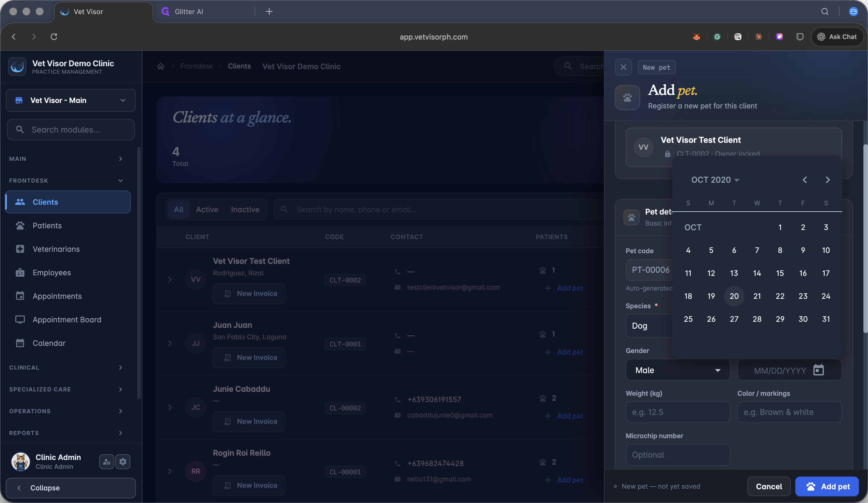Filter clients by Inactive tab
The image size is (868, 503).
[245, 210]
